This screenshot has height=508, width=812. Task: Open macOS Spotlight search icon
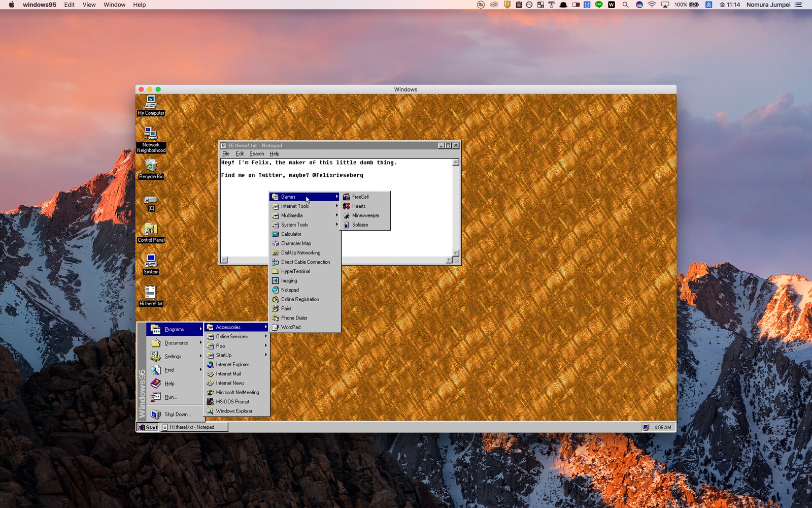pos(625,5)
